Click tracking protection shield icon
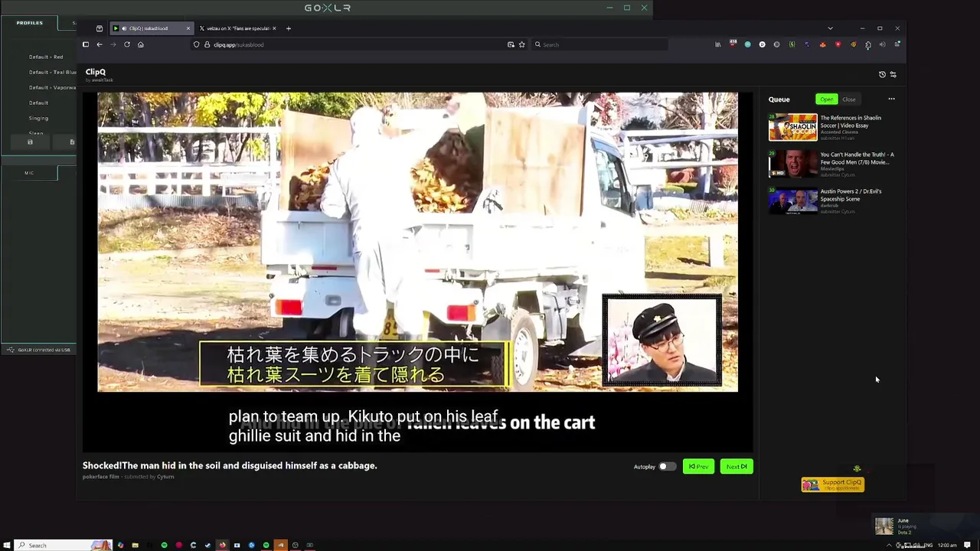Viewport: 980px width, 551px height. [197, 44]
